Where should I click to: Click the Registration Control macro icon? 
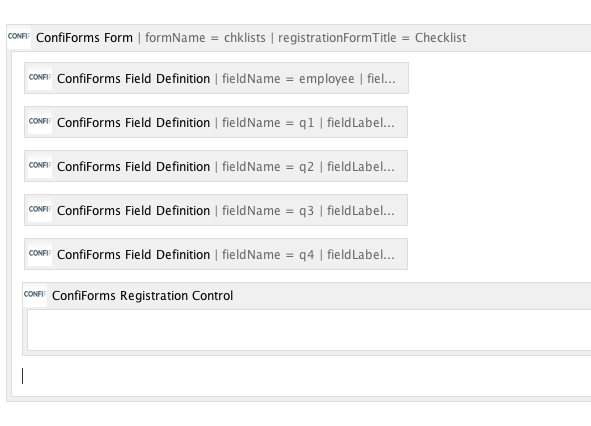pyautogui.click(x=35, y=295)
